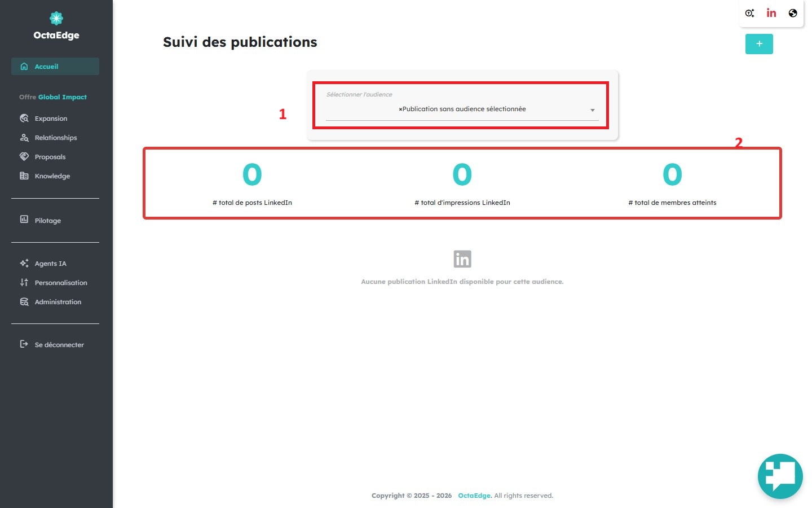Click the globe icon in the top toolbar
The image size is (812, 508).
[x=793, y=13]
